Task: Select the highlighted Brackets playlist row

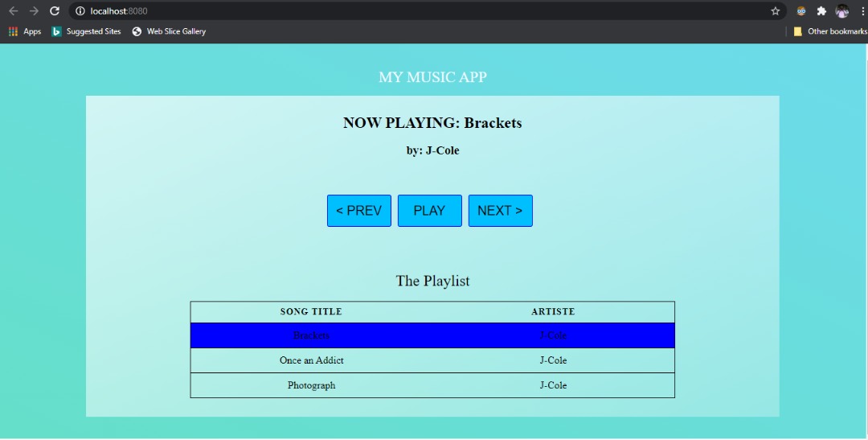Action: (x=432, y=335)
